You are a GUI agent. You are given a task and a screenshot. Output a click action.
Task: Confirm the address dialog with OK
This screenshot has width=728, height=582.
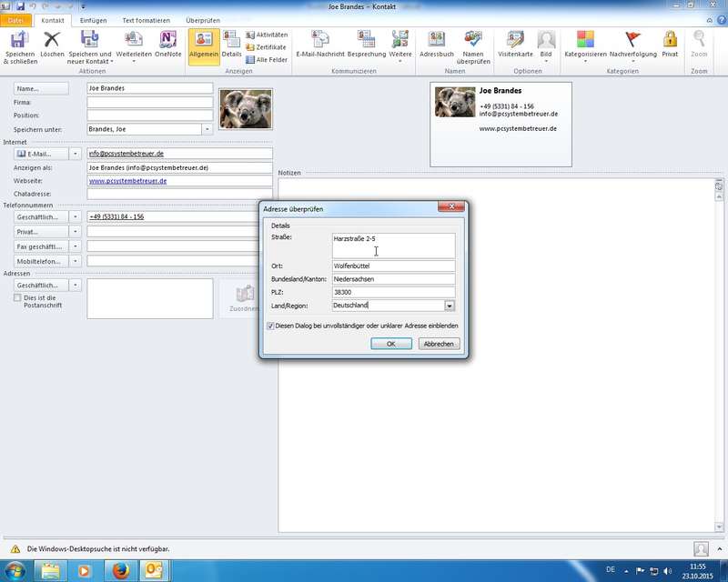(x=391, y=344)
